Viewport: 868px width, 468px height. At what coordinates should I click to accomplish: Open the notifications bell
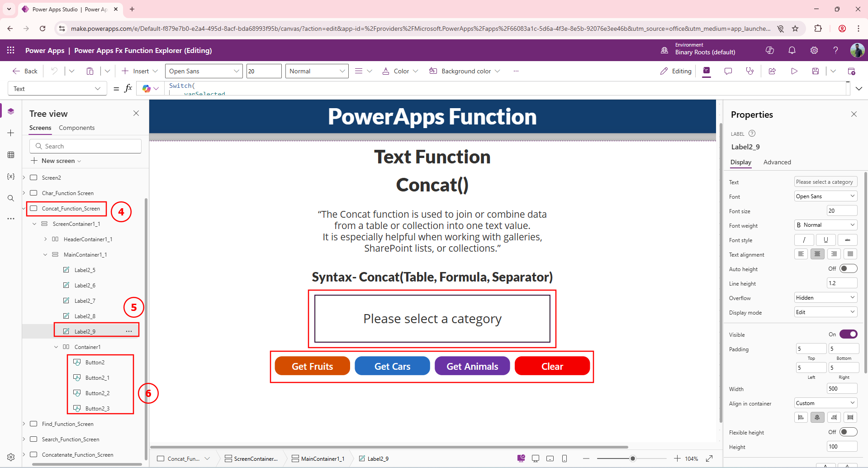point(792,50)
